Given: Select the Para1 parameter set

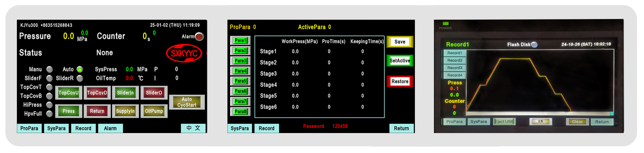Looking at the screenshot, I should pyautogui.click(x=240, y=40).
